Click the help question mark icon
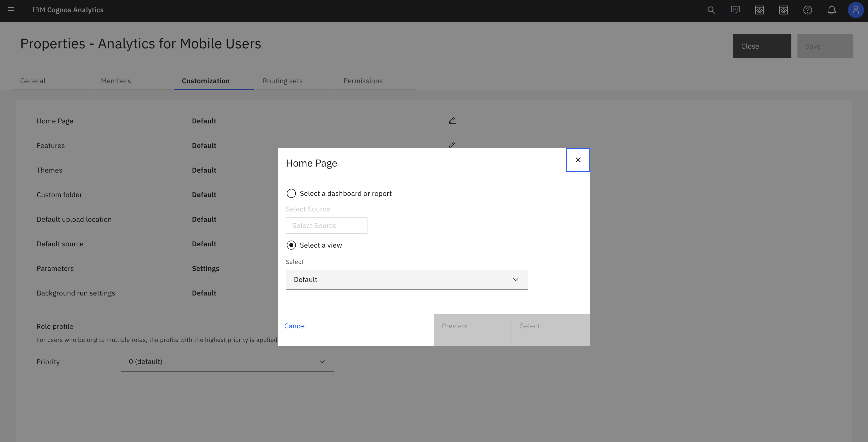Image resolution: width=868 pixels, height=442 pixels. [807, 10]
